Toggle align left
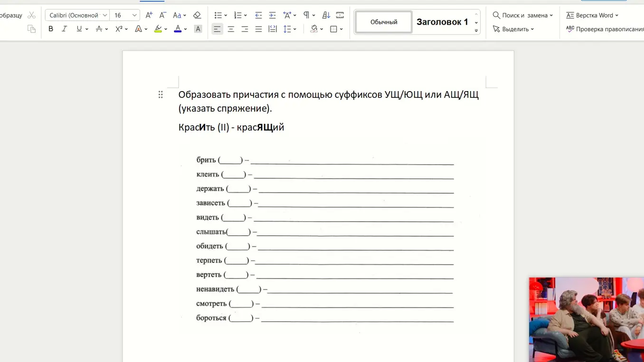 click(217, 29)
